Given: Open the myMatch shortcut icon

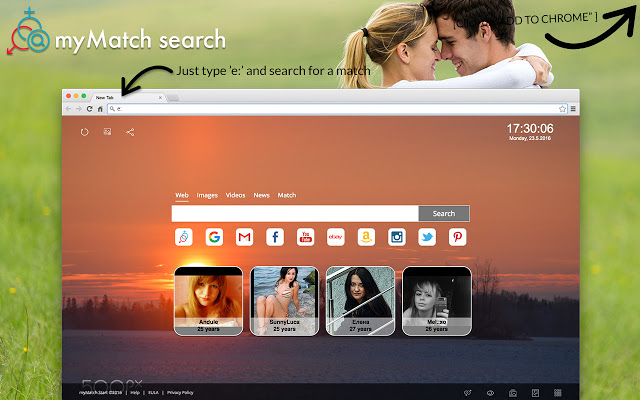Looking at the screenshot, I should point(184,237).
